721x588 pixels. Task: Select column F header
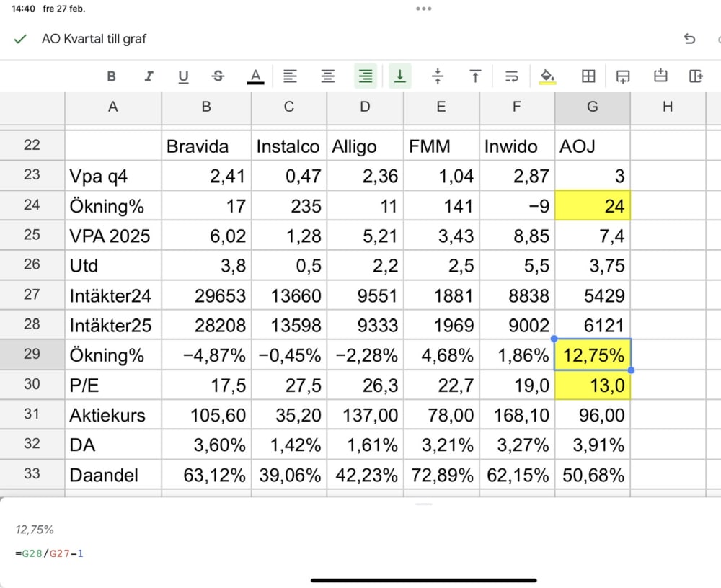(x=517, y=107)
